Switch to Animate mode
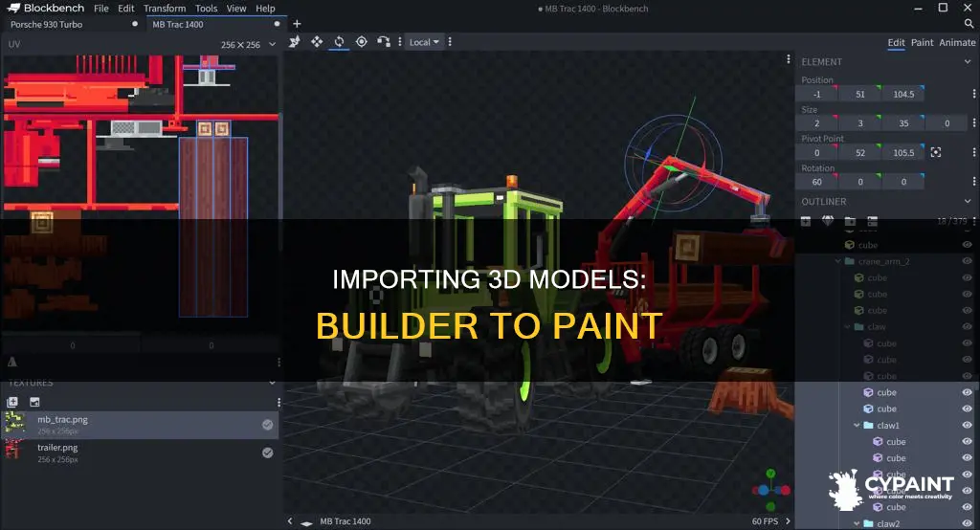Screen dimensions: 980x530 coord(957,42)
